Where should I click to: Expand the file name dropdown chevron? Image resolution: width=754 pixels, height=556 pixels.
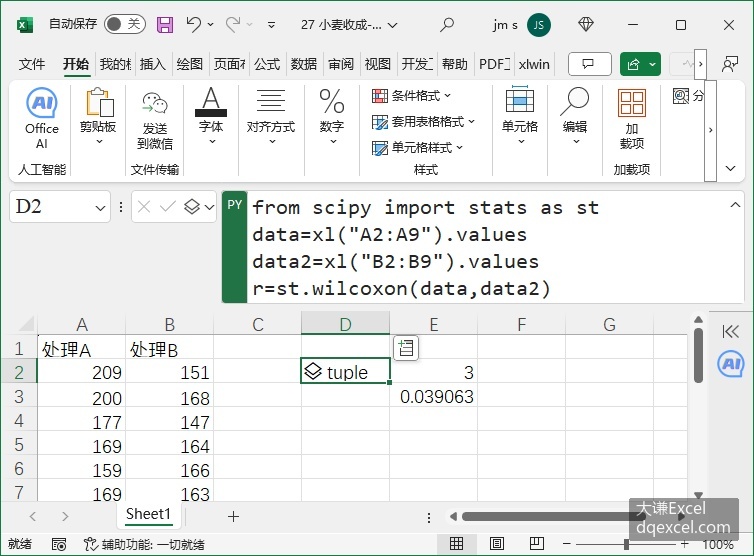coord(393,25)
